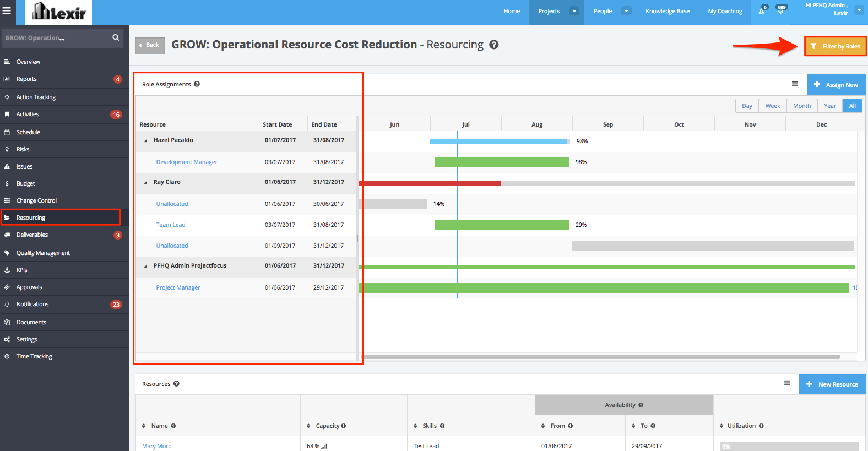Open the alerts bell with badge 6
868x451 pixels.
coord(762,10)
